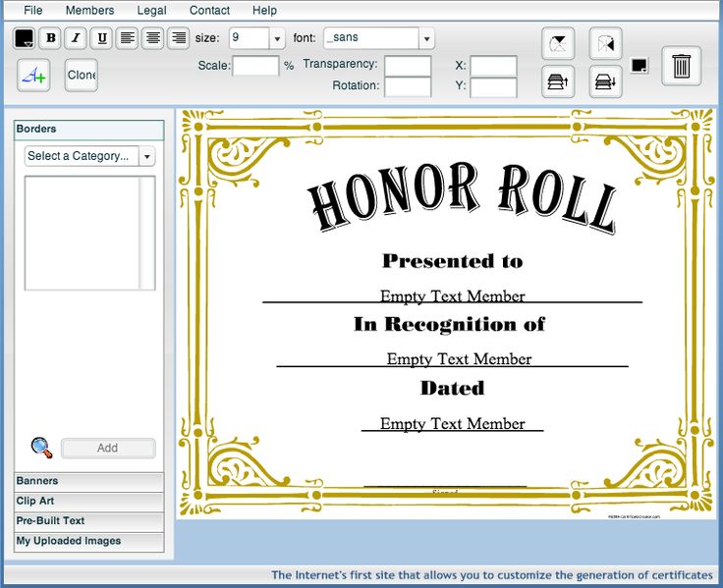The image size is (723, 588).
Task: Open the font size dropdown arrow
Action: [277, 38]
